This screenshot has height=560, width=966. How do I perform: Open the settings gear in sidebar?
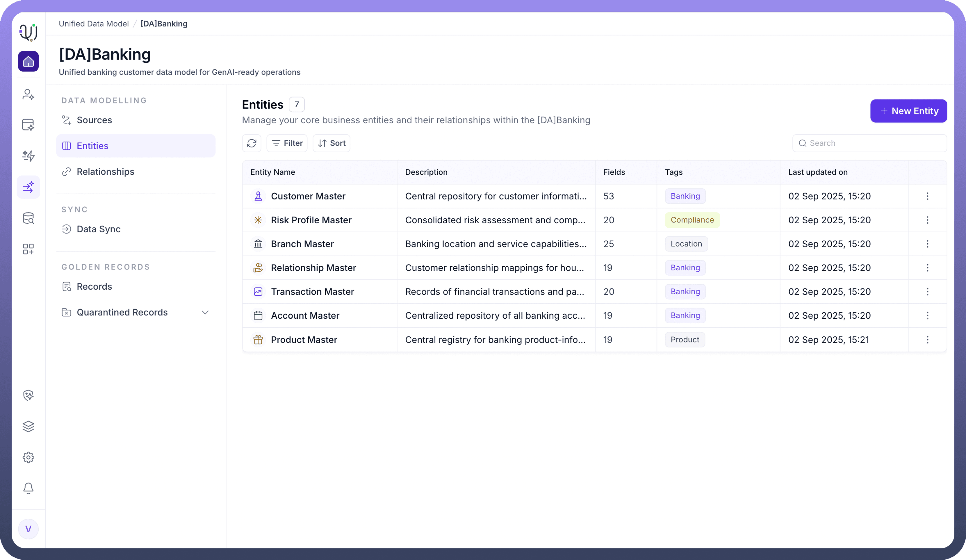[x=28, y=457]
